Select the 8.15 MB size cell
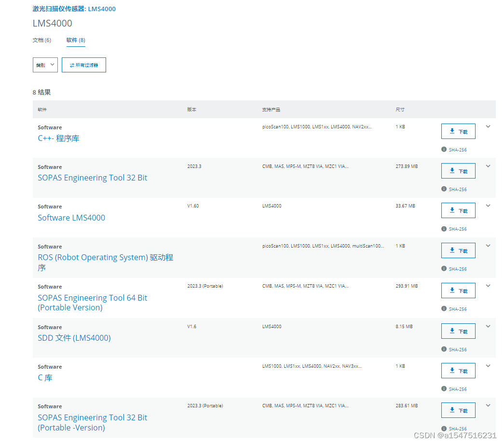The image size is (504, 443). (x=404, y=327)
